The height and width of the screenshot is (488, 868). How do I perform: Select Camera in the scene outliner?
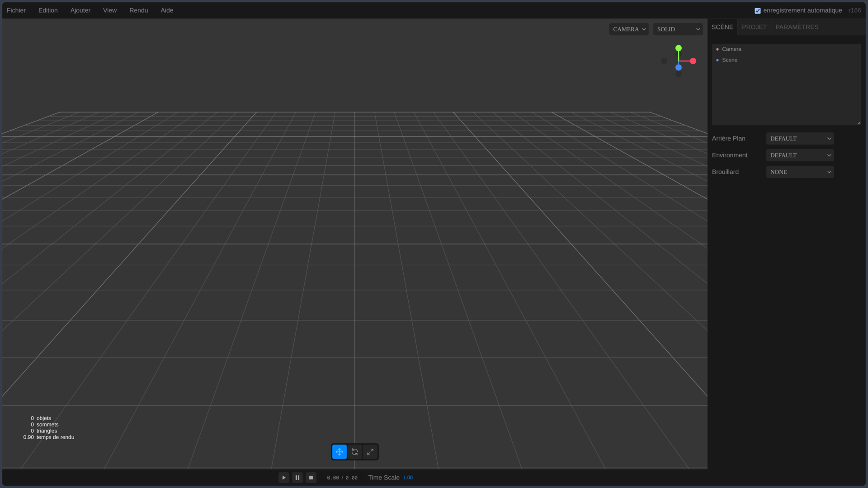(x=787, y=49)
